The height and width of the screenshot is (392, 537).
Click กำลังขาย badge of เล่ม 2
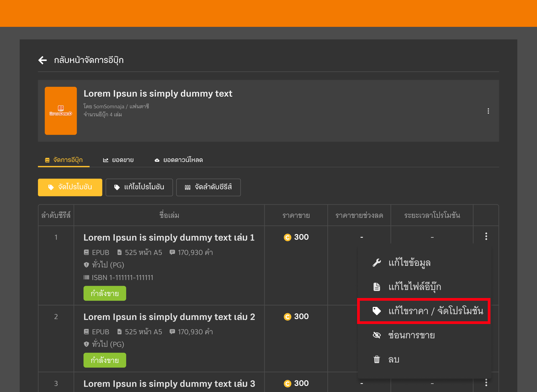pos(105,360)
